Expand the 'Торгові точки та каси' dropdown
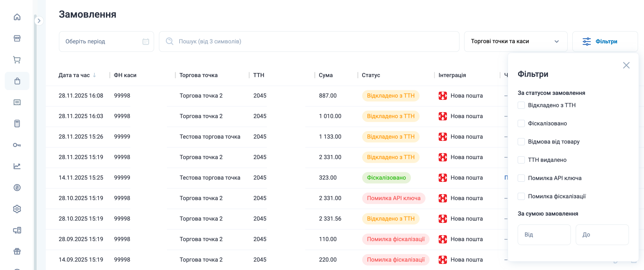 [515, 42]
